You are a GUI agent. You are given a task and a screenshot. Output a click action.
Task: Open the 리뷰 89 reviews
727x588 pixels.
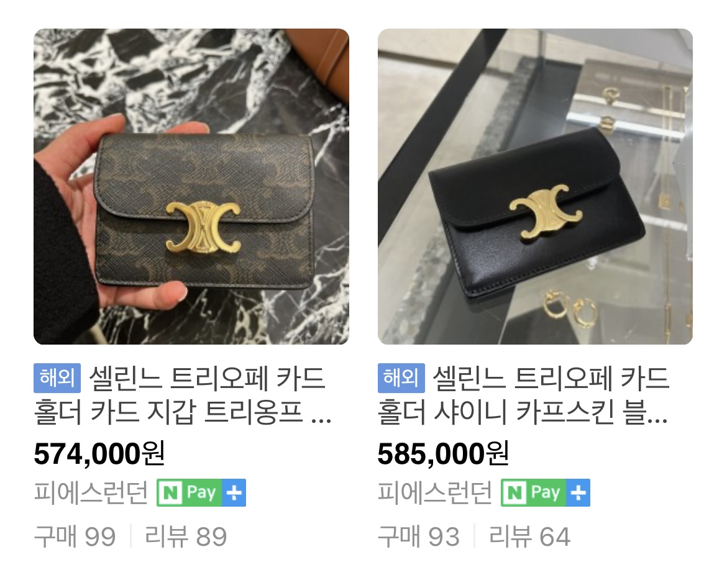(186, 536)
